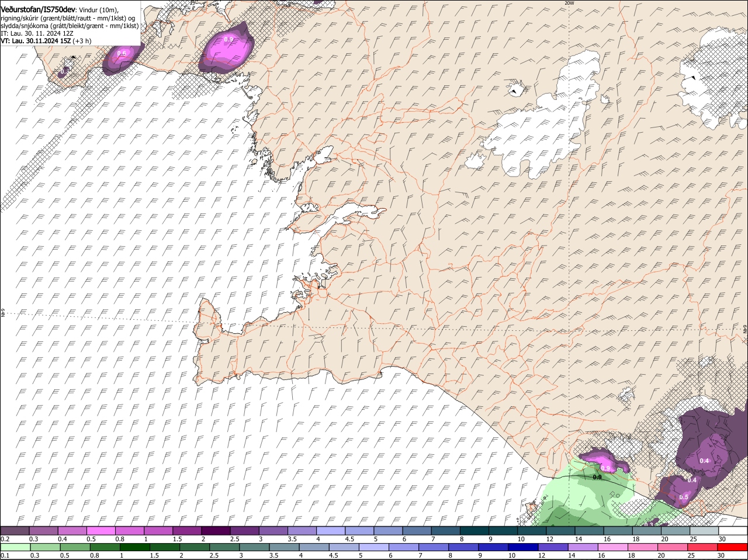Click the 'IT: Lau. 30. 11. 2024 12Z' line
748x560 pixels.
37,33
